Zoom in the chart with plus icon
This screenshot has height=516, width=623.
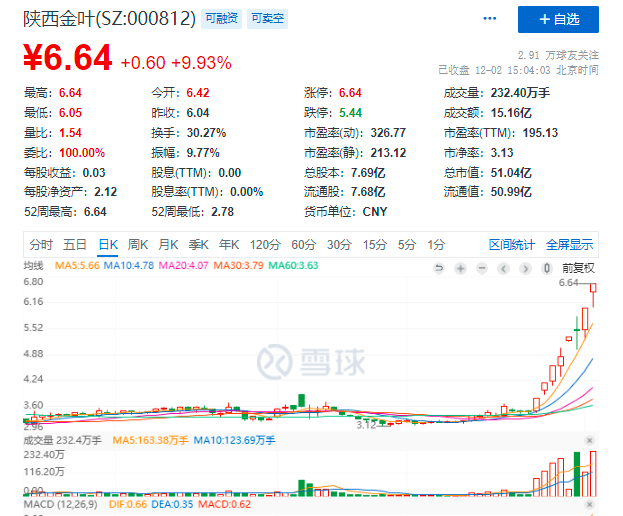point(460,269)
